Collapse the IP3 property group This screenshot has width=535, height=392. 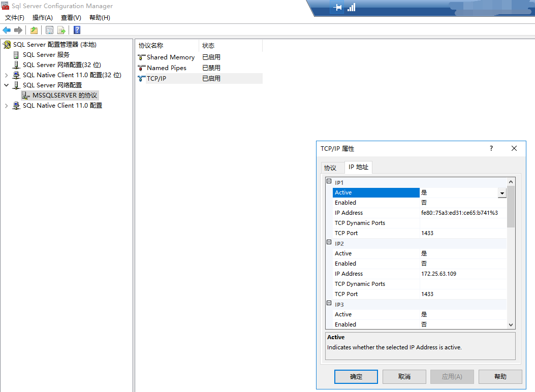coord(329,303)
